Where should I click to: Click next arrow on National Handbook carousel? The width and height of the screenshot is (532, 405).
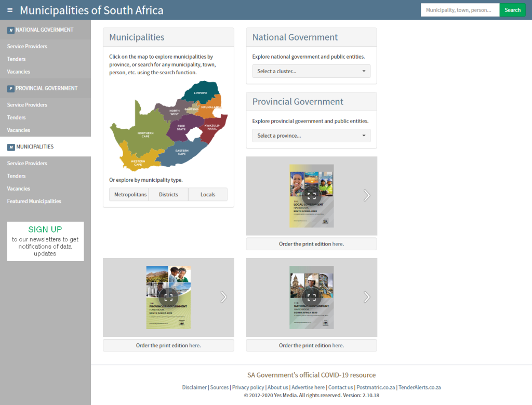[x=367, y=297]
